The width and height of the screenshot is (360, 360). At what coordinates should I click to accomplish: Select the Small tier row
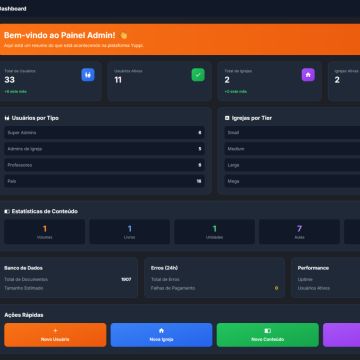coord(292,133)
